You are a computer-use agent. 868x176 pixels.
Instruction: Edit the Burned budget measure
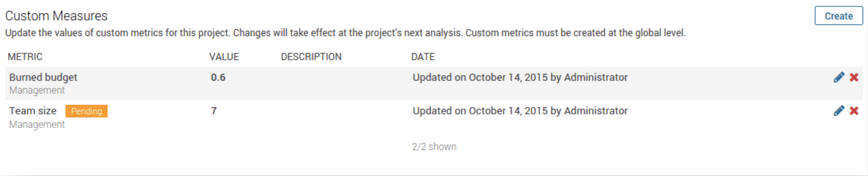pyautogui.click(x=839, y=77)
